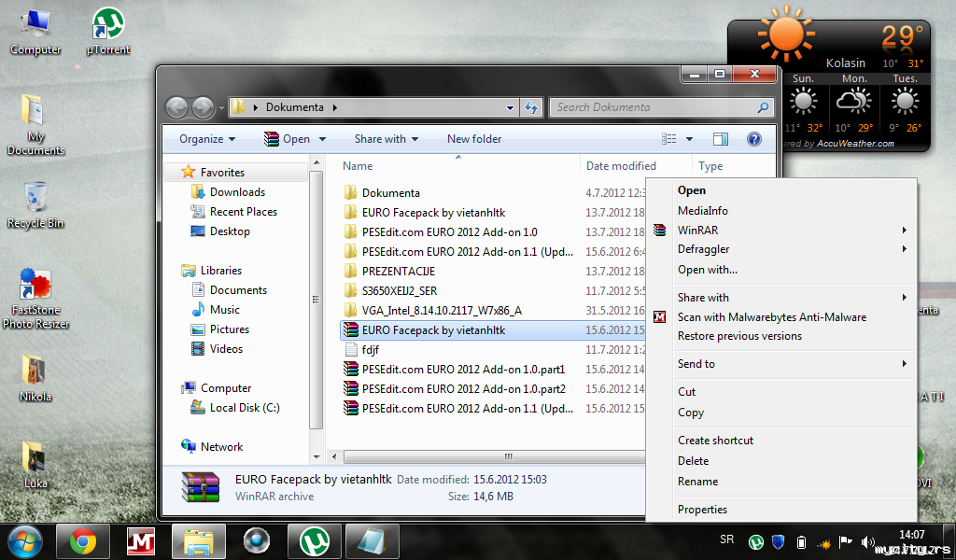The width and height of the screenshot is (956, 560).
Task: Click the µTorrent tray icon
Action: (x=756, y=541)
